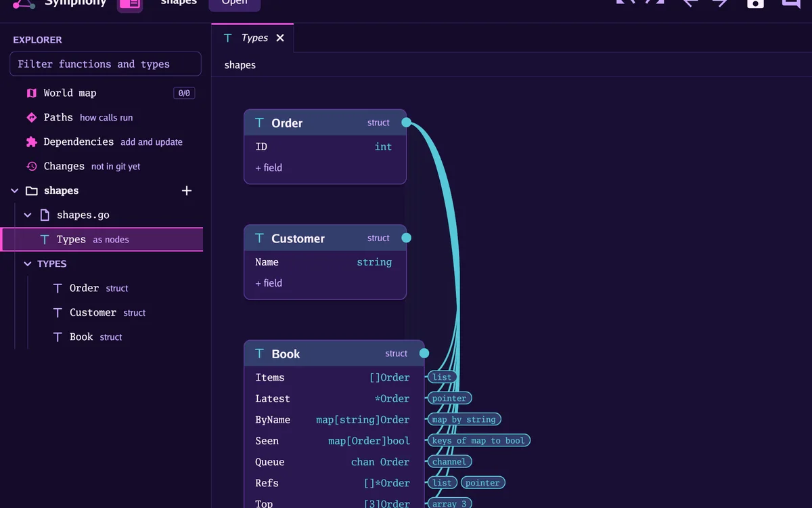Click the T icon on the Book node header
The width and height of the screenshot is (812, 508).
(x=259, y=354)
